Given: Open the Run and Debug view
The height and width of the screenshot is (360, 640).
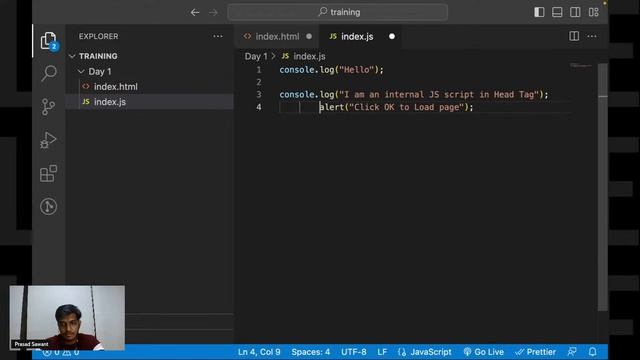Looking at the screenshot, I should coord(48,140).
